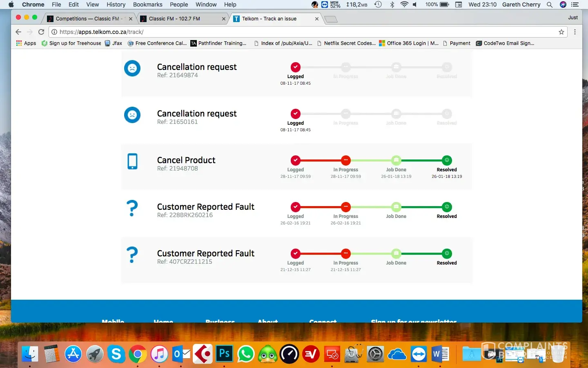Image resolution: width=588 pixels, height=368 pixels.
Task: Click the question mark icon beside Ref: 228BRK260216
Action: tap(132, 208)
